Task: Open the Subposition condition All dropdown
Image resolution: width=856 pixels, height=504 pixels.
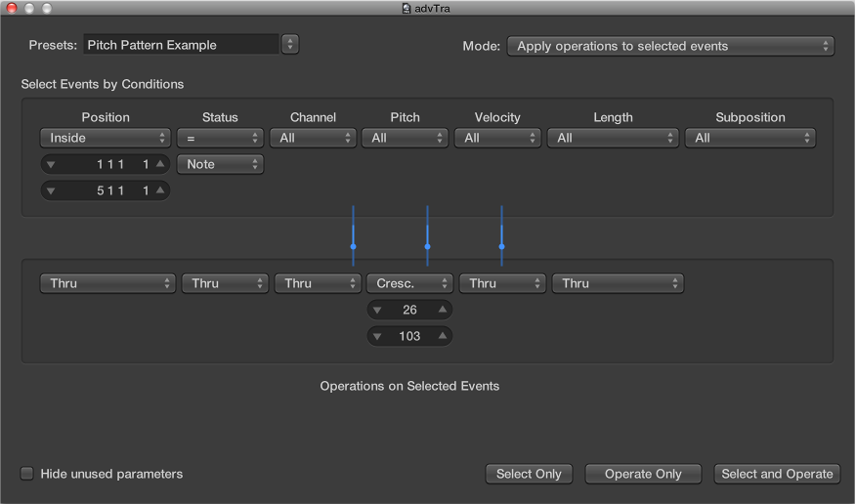Action: click(x=750, y=138)
